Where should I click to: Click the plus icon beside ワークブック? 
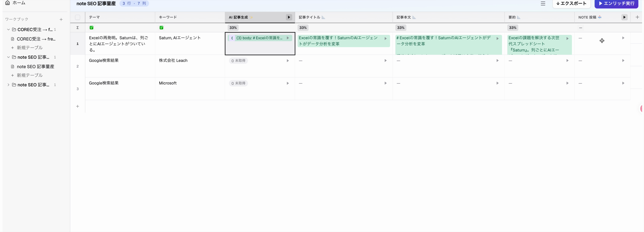[61, 19]
